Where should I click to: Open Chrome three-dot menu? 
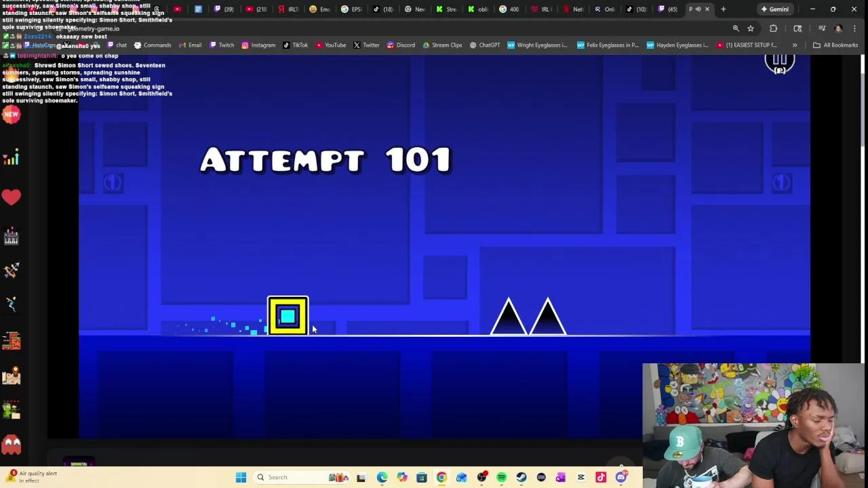854,28
